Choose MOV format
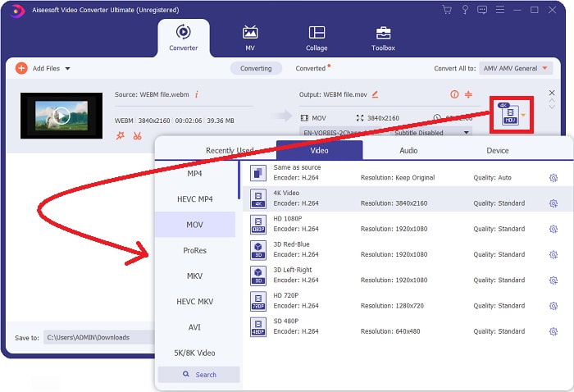 click(195, 225)
